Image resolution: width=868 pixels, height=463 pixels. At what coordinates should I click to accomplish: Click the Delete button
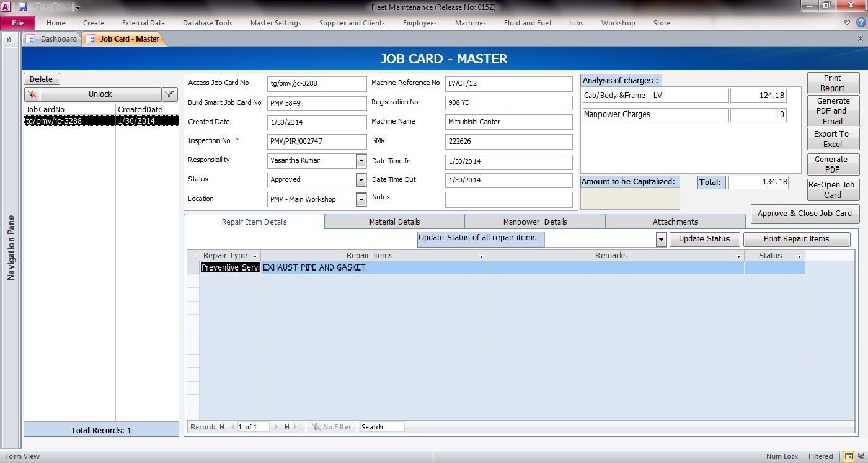[42, 79]
